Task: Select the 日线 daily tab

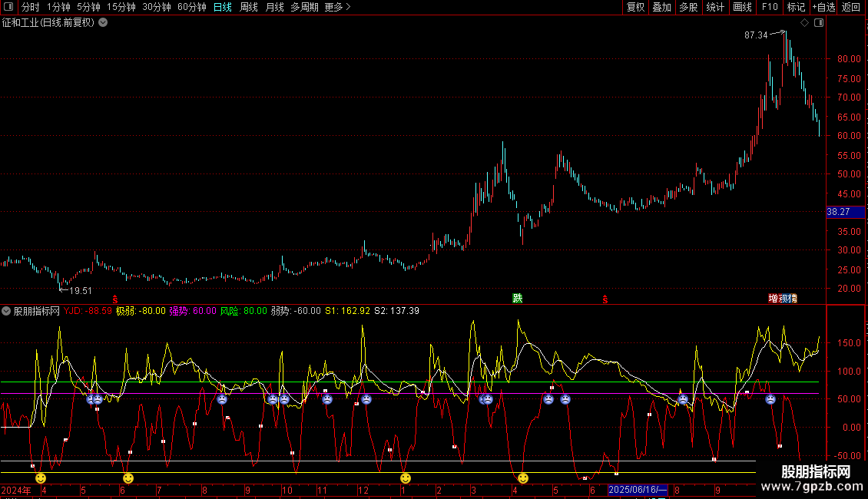Action: 223,7
